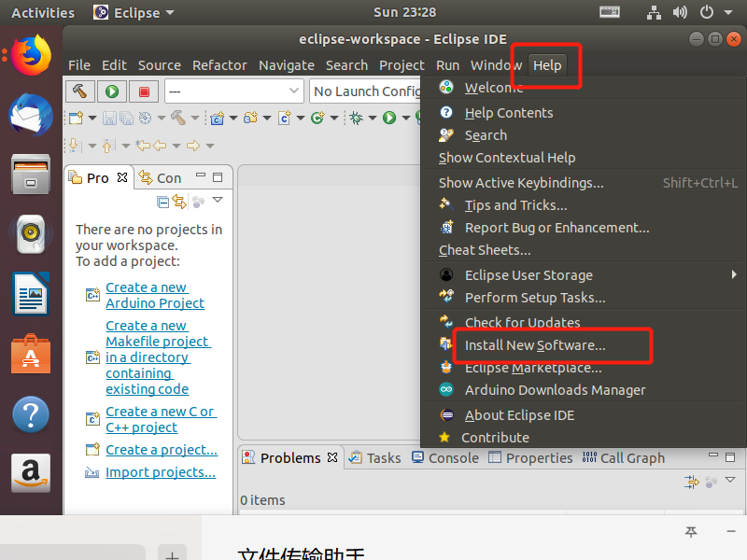The width and height of the screenshot is (747, 560).
Task: Click Collapse All in Project Explorer
Action: (162, 202)
